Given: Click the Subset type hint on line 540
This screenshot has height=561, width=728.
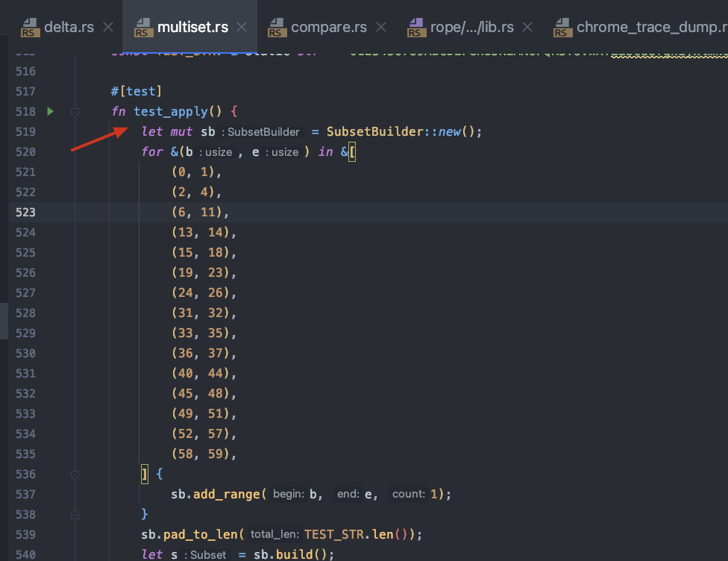Looking at the screenshot, I should [x=204, y=555].
